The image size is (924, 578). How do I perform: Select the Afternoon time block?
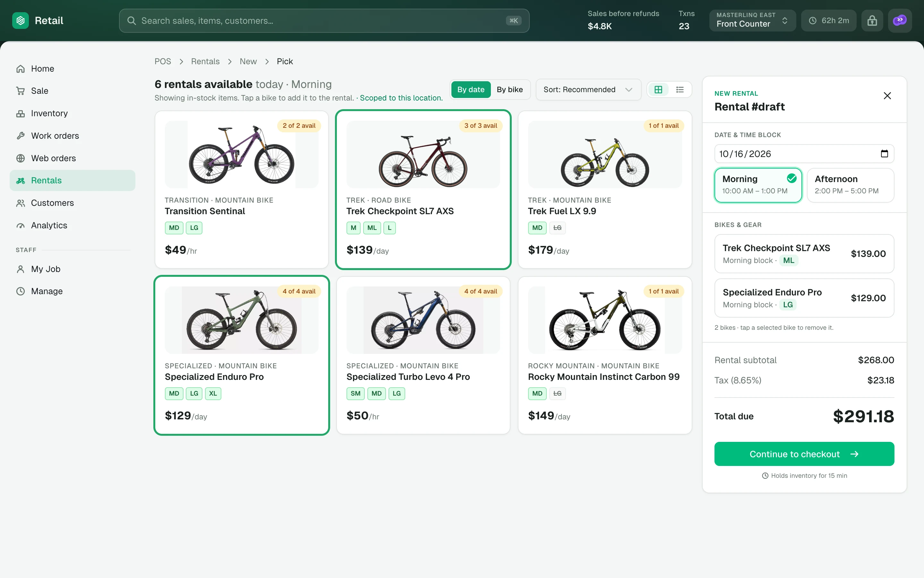point(851,185)
